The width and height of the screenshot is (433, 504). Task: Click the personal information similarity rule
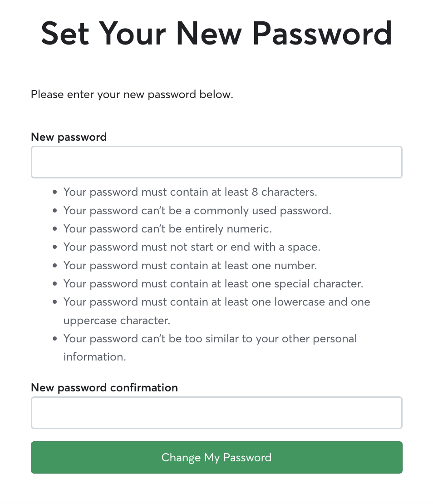[210, 338]
